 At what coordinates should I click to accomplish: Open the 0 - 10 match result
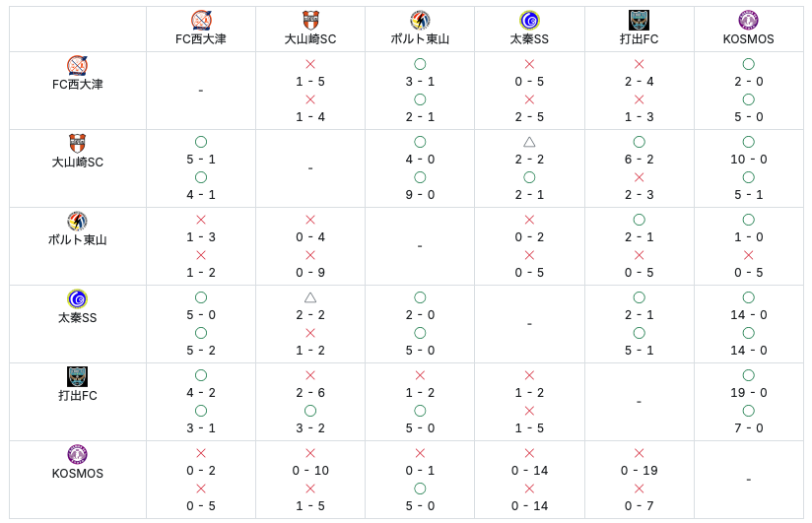click(x=310, y=471)
